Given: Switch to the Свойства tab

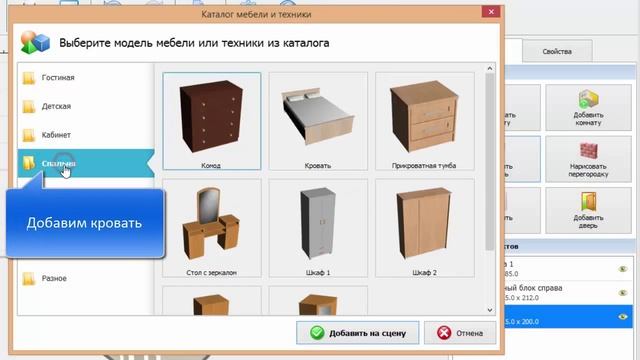Looking at the screenshot, I should (x=557, y=52).
